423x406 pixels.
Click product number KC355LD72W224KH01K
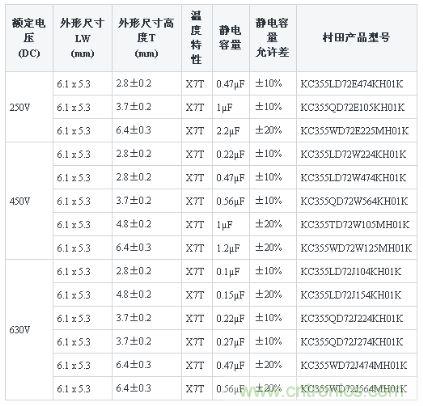click(x=353, y=154)
